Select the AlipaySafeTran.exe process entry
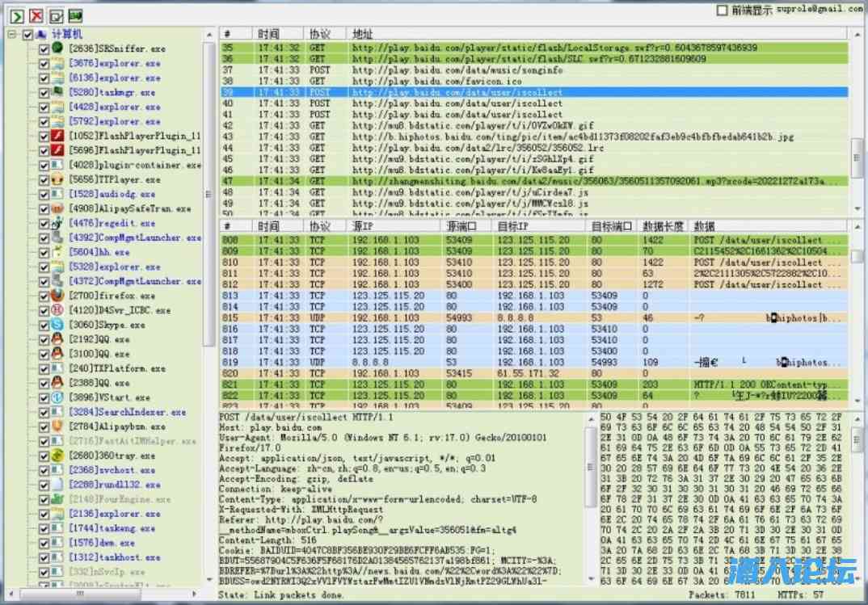 pyautogui.click(x=129, y=208)
